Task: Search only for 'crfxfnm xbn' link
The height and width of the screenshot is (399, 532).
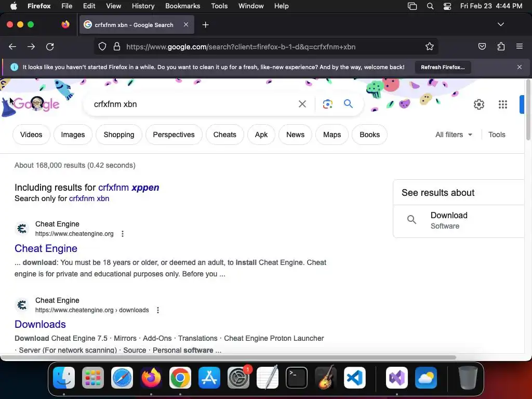Action: [89, 198]
